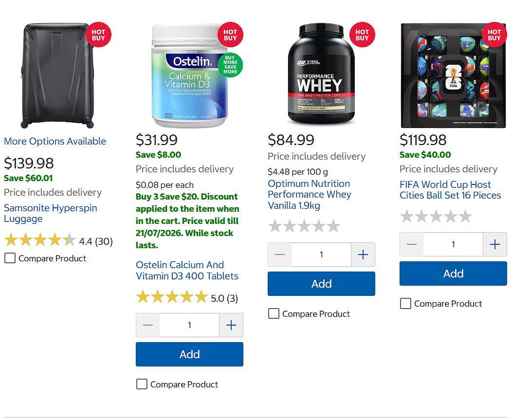Add FIFA World Cup Ball Set to cart

pos(453,274)
